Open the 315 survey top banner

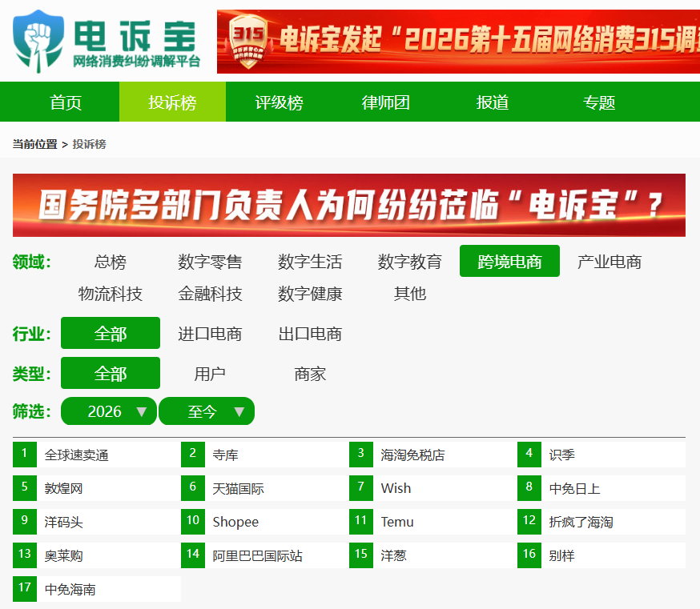tap(458, 42)
